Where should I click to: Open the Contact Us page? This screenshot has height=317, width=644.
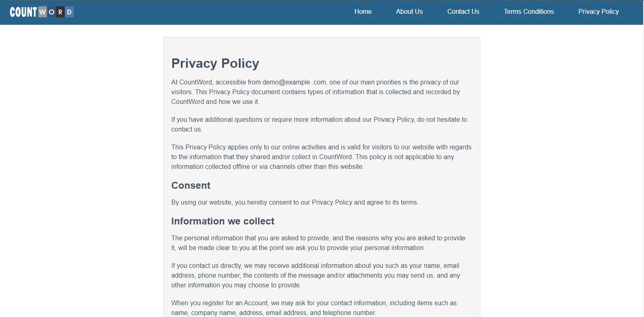coord(463,12)
